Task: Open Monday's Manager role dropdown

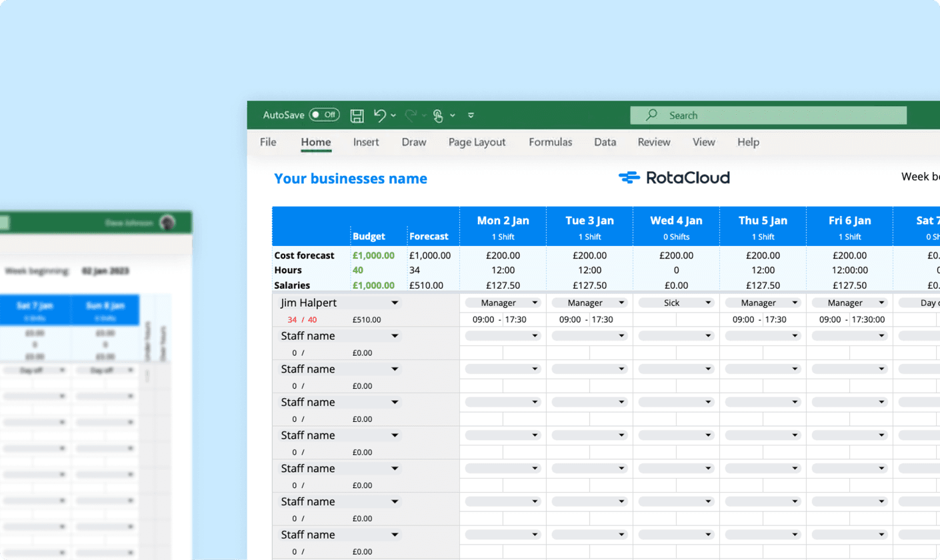Action: point(534,303)
